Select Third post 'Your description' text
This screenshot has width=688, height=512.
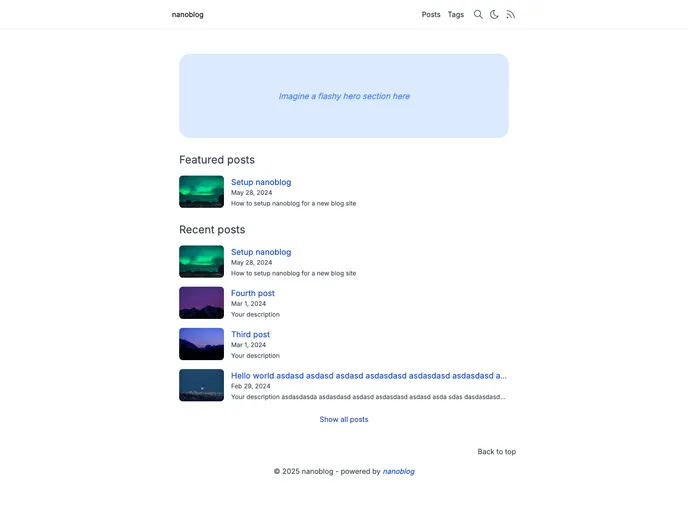tap(255, 355)
